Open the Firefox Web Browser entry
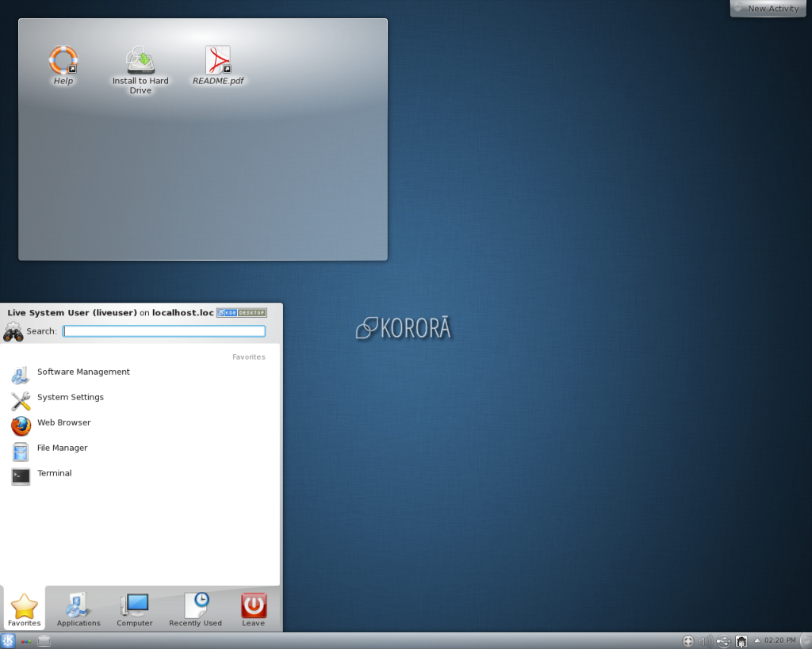This screenshot has height=649, width=812. tap(63, 423)
